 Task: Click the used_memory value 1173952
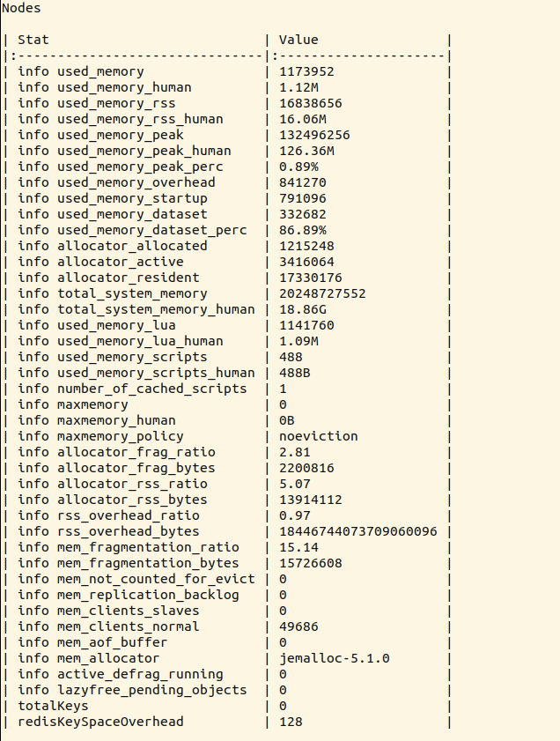pyautogui.click(x=306, y=71)
